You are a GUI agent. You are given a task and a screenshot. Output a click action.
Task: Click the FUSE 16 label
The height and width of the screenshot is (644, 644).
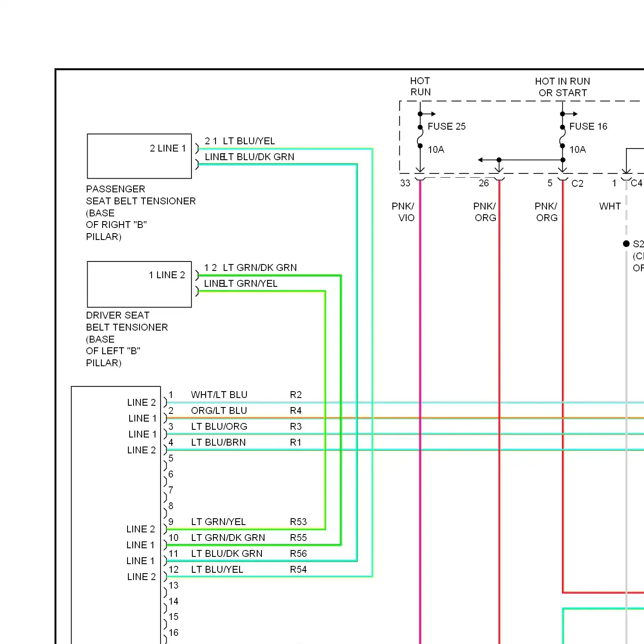[x=588, y=126]
